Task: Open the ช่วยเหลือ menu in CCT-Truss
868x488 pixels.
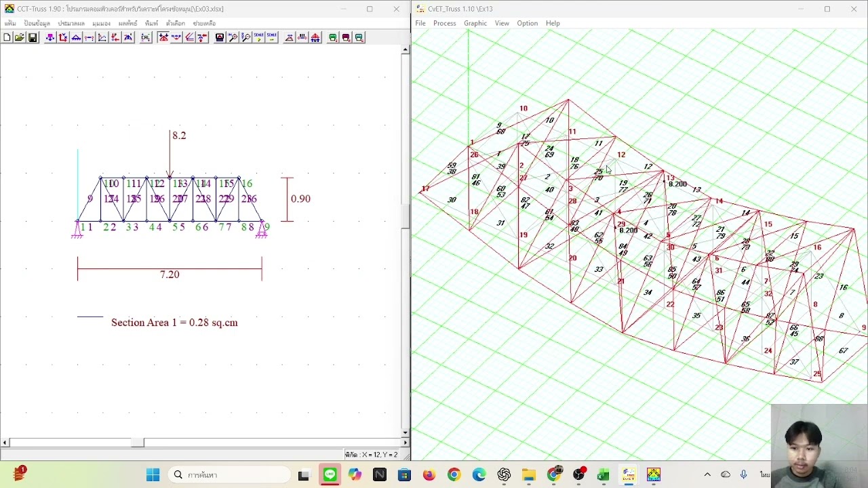Action: tap(204, 23)
